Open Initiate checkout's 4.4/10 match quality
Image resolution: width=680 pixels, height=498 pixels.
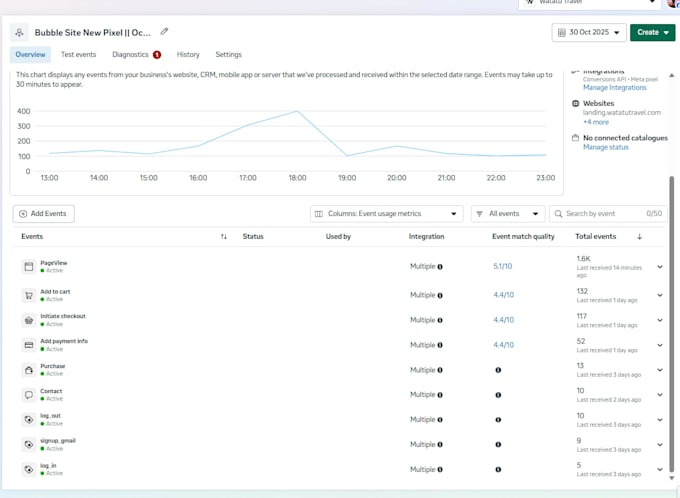[503, 320]
